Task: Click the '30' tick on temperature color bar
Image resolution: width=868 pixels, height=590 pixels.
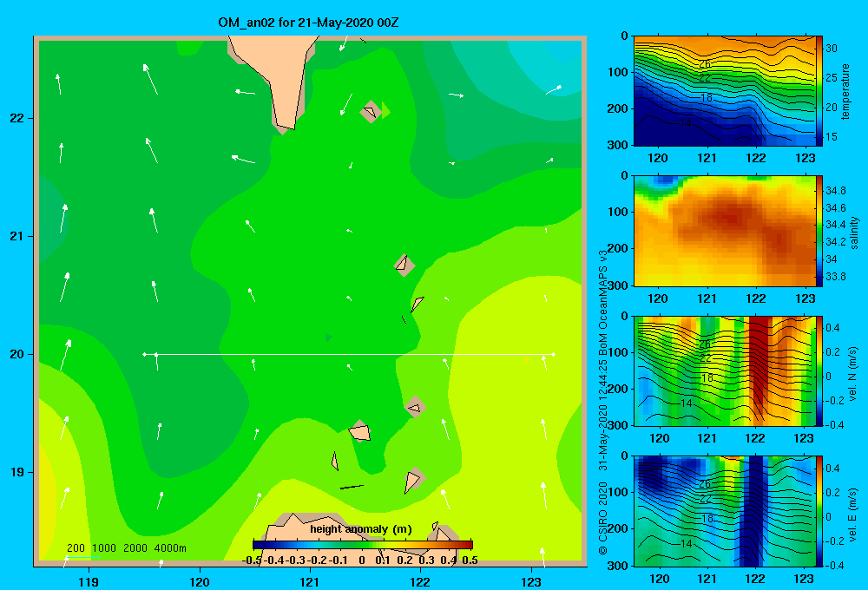Action: point(832,49)
